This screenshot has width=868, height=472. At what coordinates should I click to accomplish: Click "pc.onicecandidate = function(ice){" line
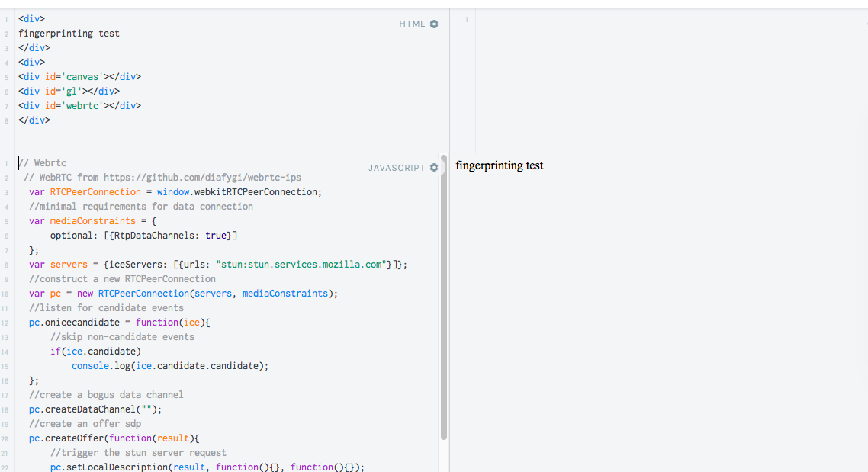tap(120, 323)
